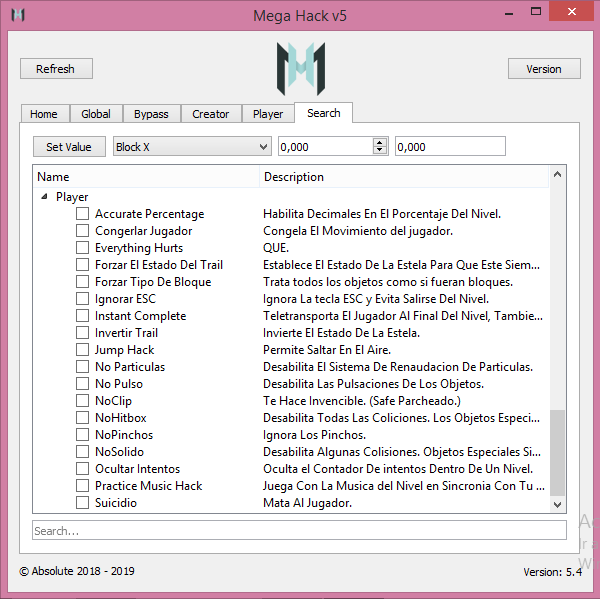Click 'Congela El Movimiento del jugador.' text

coord(358,230)
